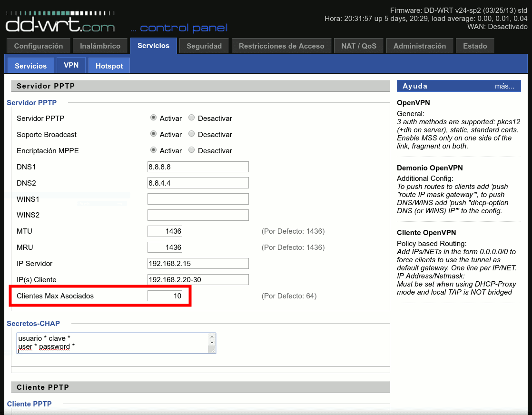This screenshot has width=532, height=415.
Task: Click the MRU value field
Action: coord(165,247)
